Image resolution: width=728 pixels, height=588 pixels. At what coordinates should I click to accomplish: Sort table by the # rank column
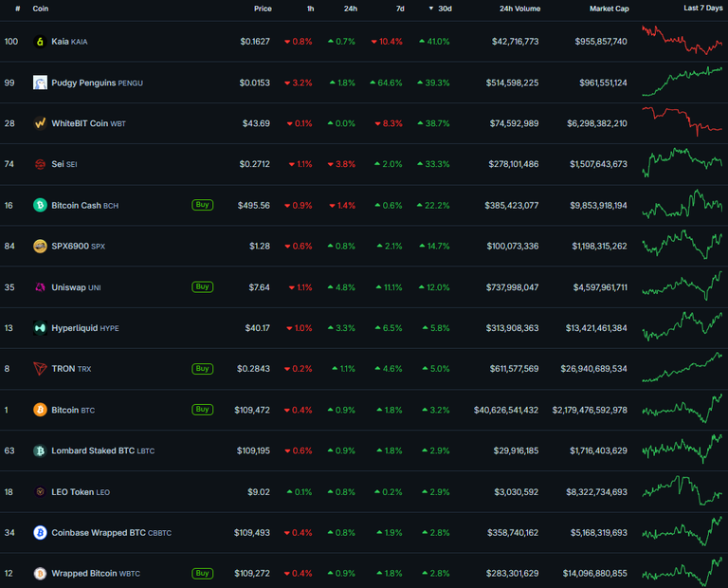18,9
